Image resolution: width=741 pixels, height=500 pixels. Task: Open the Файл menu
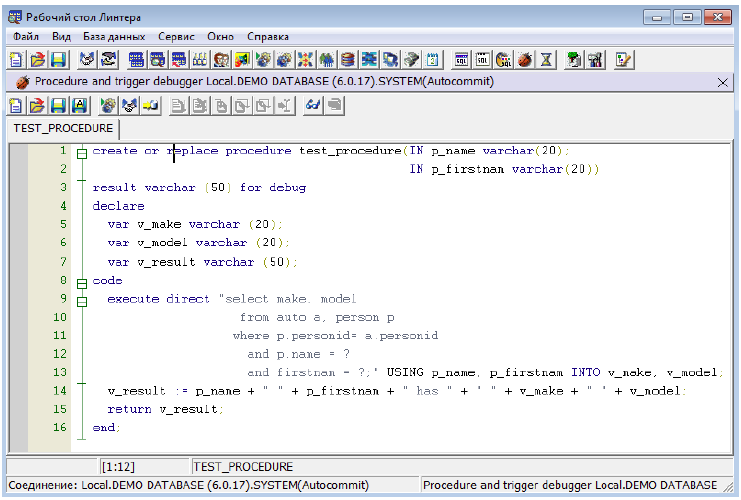(27, 36)
